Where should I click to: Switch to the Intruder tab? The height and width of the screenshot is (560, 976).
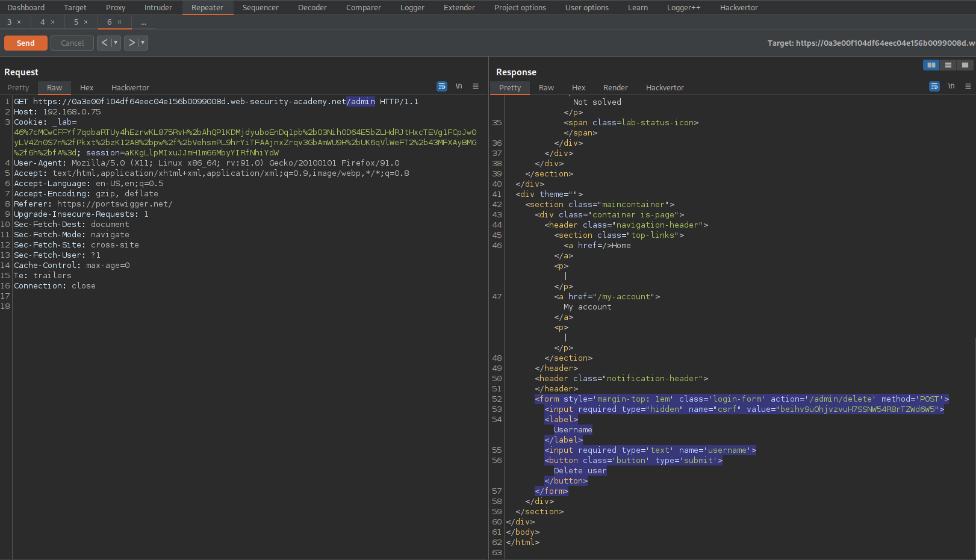(x=158, y=8)
